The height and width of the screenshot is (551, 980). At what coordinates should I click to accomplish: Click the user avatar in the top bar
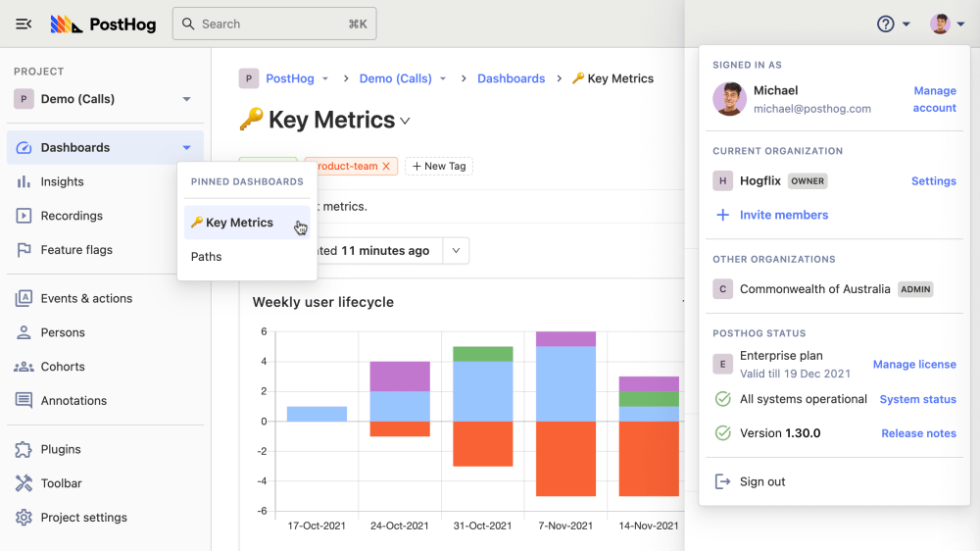tap(940, 24)
